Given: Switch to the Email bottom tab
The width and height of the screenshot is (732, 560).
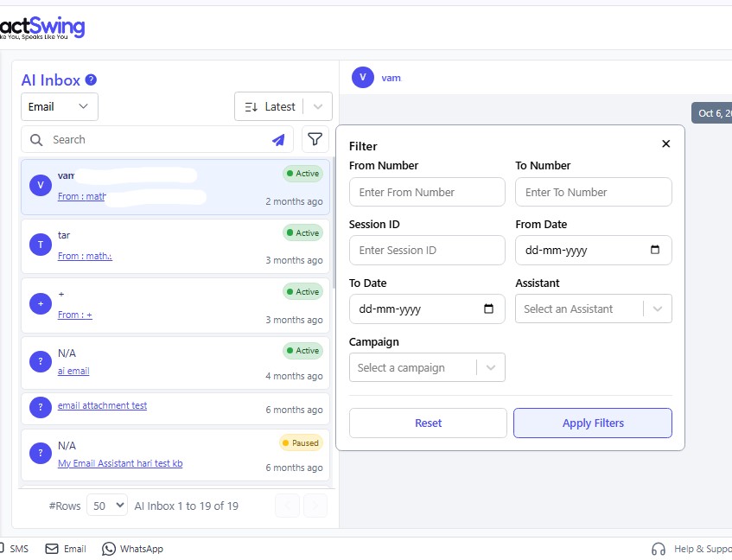Looking at the screenshot, I should pos(66,549).
